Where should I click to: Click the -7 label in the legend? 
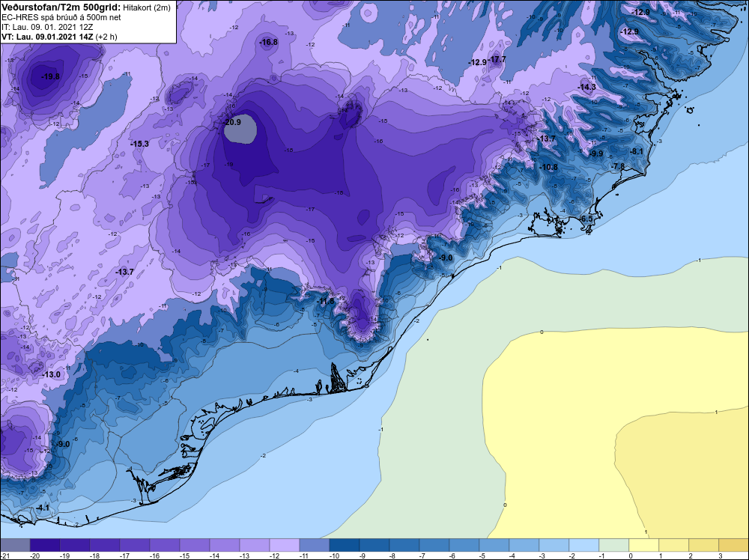[x=424, y=556]
